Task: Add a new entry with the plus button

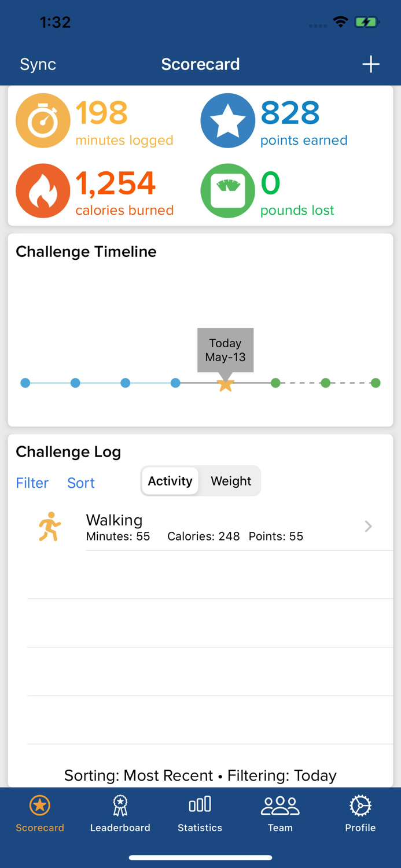Action: 371,64
